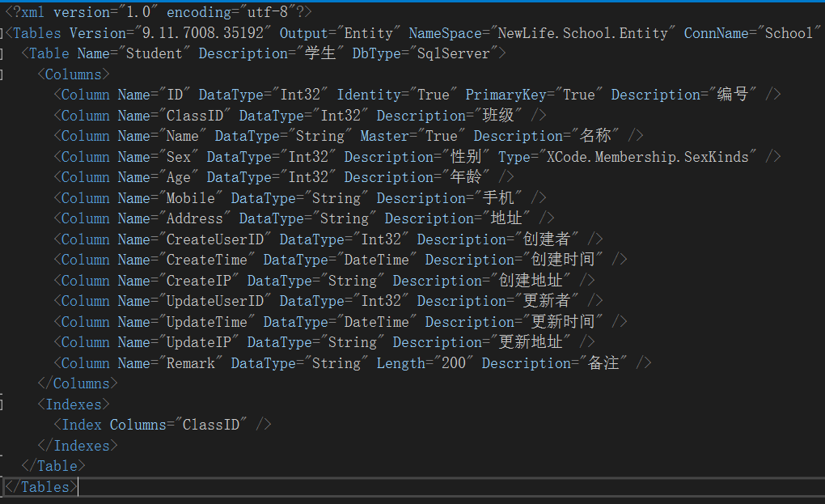Click the Index Columns "ClassID" value

pos(211,425)
